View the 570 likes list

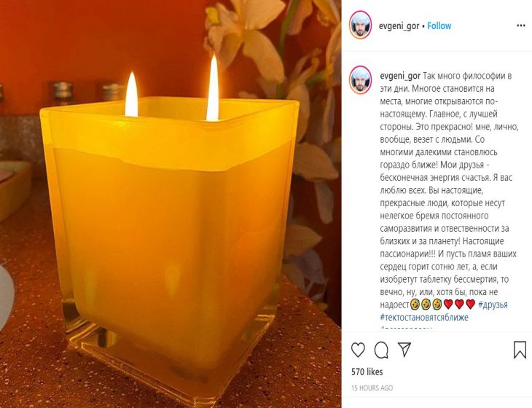pos(367,372)
